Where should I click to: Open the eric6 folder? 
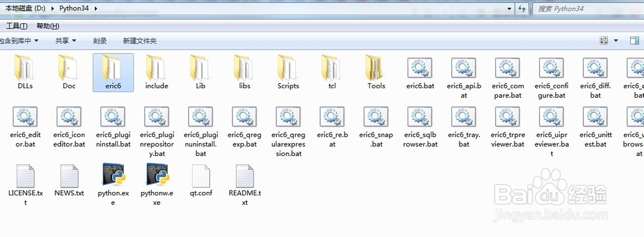click(x=113, y=73)
